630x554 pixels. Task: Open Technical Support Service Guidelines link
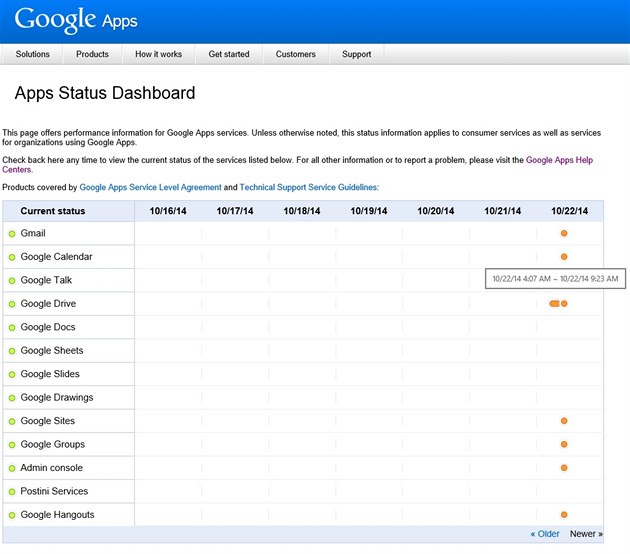click(309, 187)
